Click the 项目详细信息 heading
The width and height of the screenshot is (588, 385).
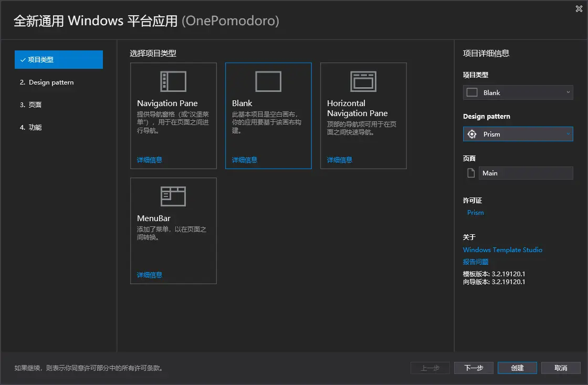pos(486,53)
